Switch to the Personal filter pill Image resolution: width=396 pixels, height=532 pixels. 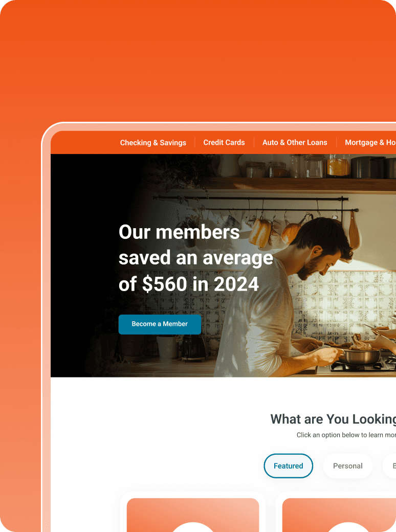[348, 466]
